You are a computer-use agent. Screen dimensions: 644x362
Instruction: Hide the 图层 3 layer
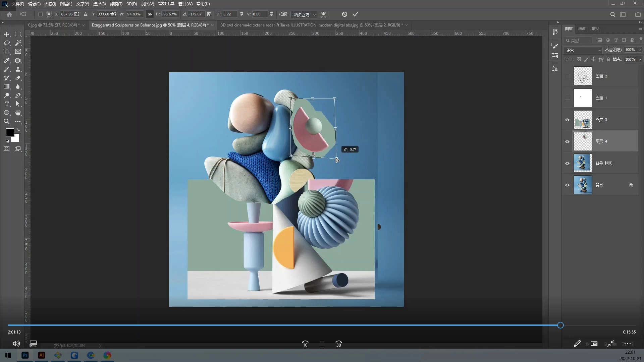click(x=567, y=120)
